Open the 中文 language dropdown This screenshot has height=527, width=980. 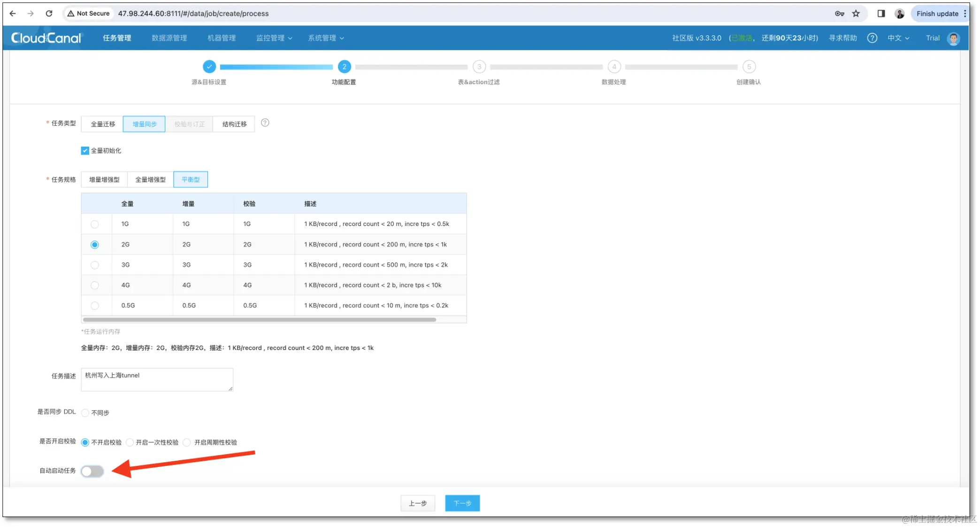[897, 38]
